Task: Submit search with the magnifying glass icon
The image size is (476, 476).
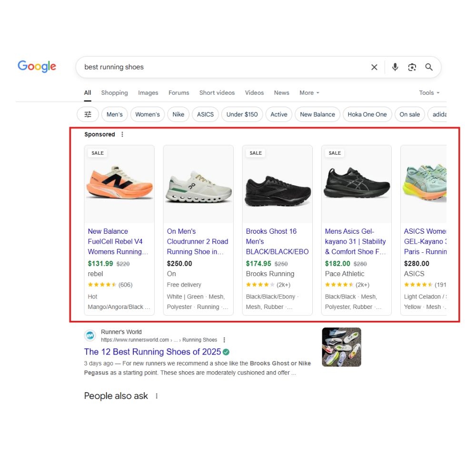Action: click(x=429, y=67)
